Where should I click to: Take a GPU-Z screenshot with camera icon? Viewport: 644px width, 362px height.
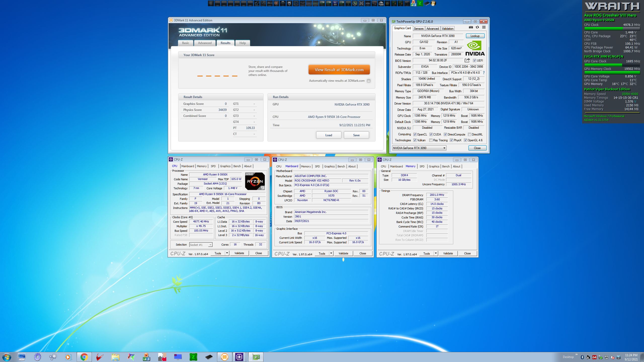[471, 27]
